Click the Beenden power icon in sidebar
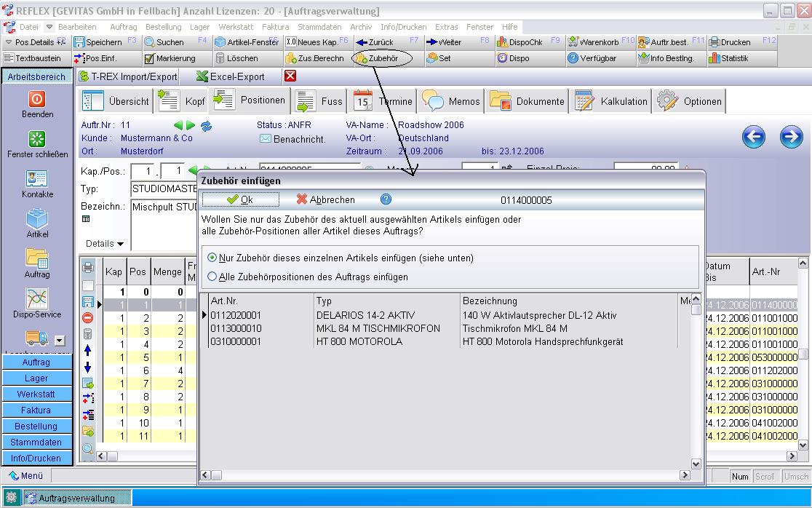Viewport: 812px width, 508px height. [x=37, y=99]
